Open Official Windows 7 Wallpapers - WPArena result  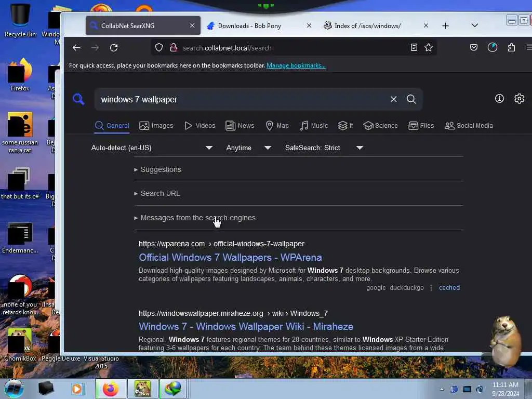coord(230,257)
